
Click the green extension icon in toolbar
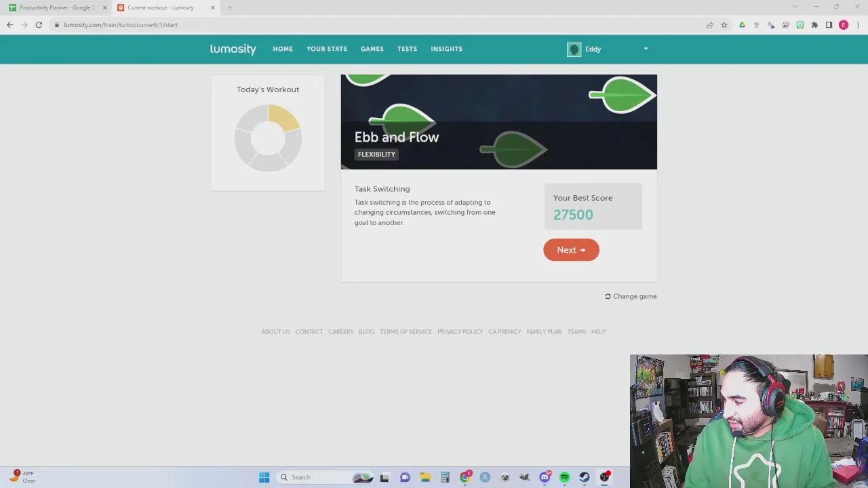[x=800, y=25]
